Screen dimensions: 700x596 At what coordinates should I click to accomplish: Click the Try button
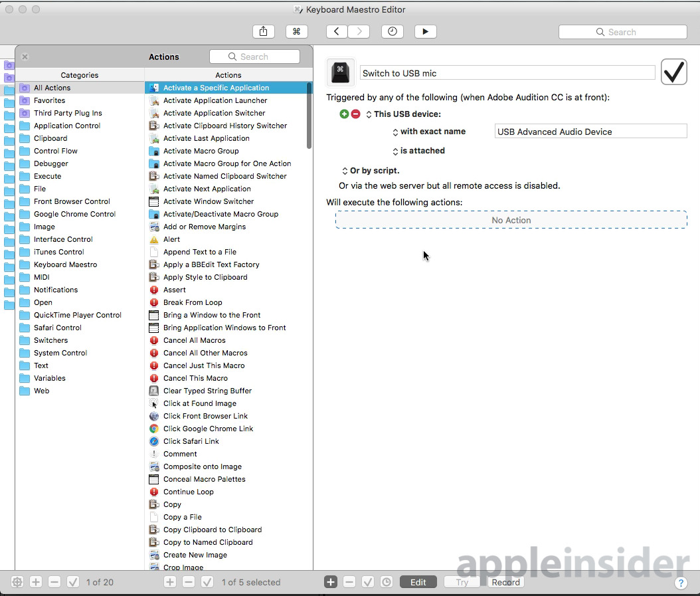pos(462,581)
